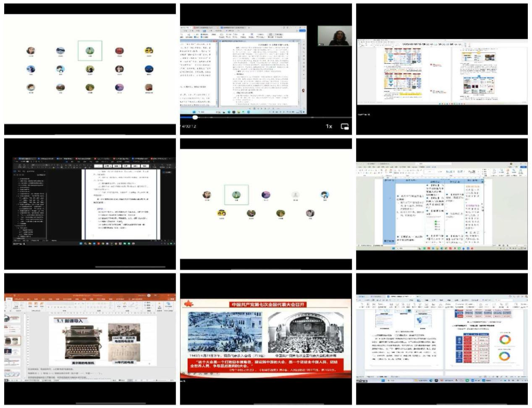
Task: Click the green-bordered avatar in the three-row participant grid
Action: [x=90, y=51]
